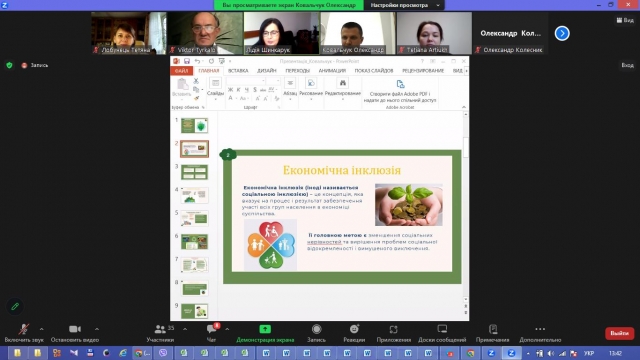
Task: Click Format Painter brush icon
Action: coord(196,98)
